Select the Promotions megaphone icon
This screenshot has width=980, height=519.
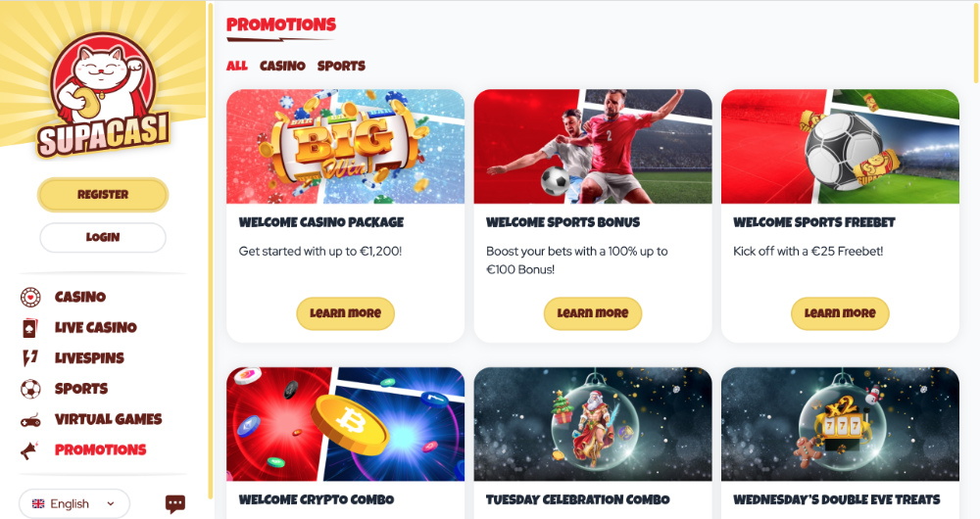pyautogui.click(x=29, y=450)
